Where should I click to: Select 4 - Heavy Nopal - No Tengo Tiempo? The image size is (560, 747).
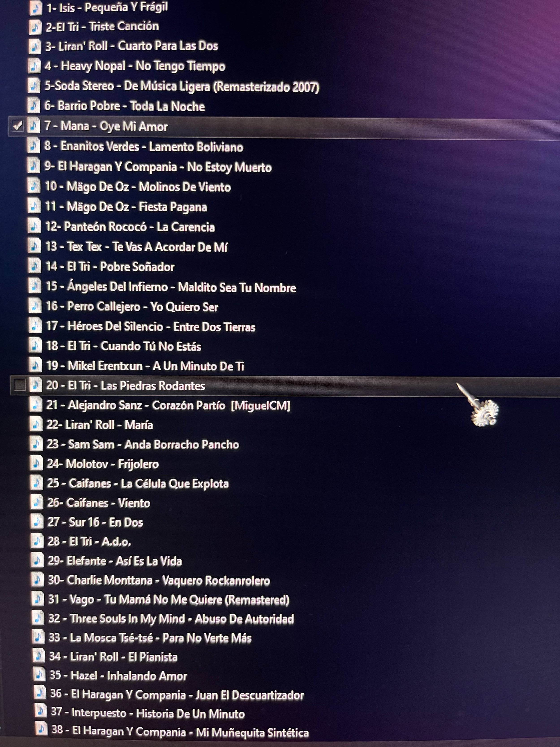(135, 66)
